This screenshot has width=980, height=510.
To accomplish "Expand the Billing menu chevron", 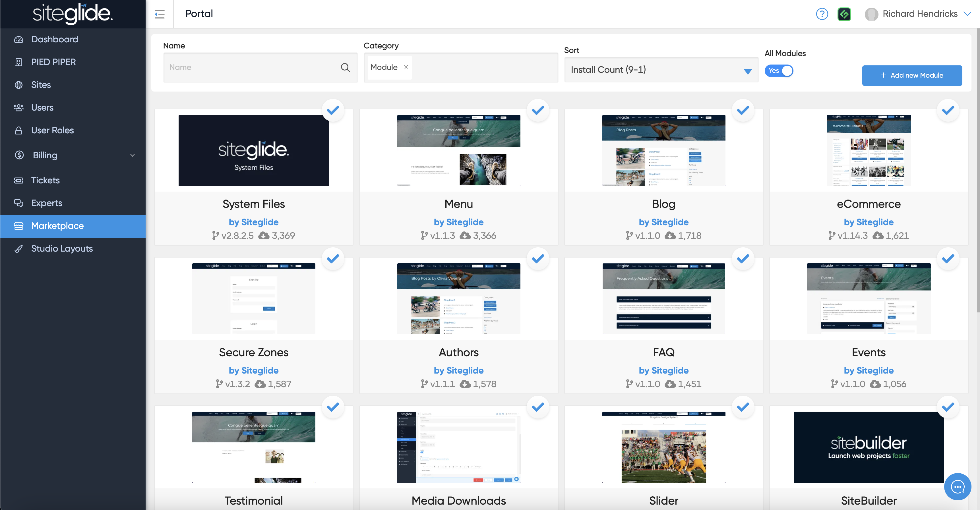I will (133, 155).
